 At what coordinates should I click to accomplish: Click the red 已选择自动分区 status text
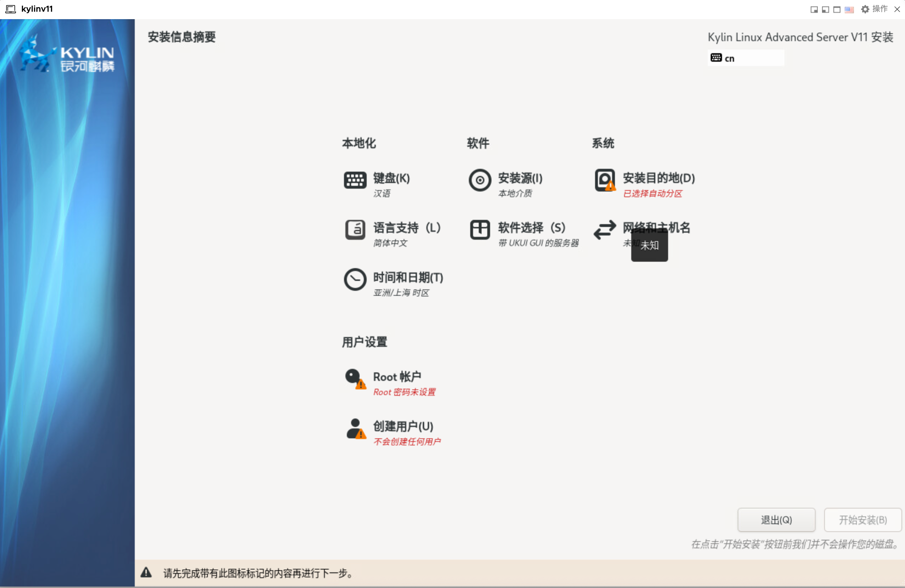[x=653, y=193]
